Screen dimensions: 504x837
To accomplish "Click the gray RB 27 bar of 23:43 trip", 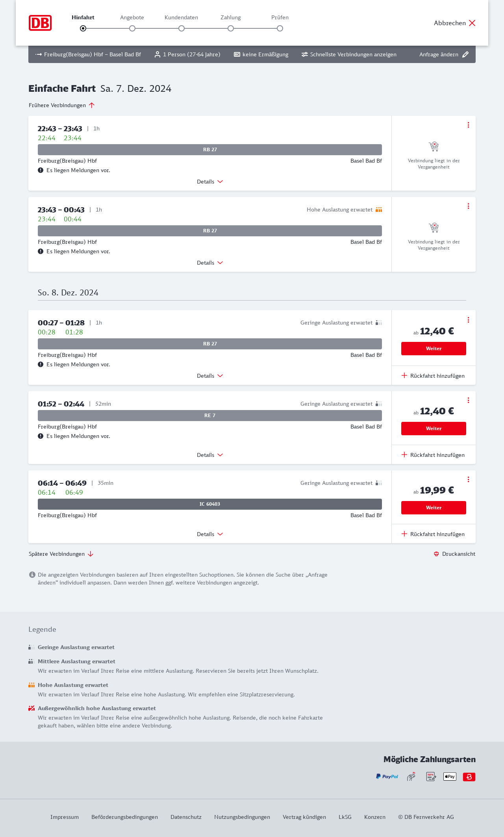I will (x=210, y=231).
